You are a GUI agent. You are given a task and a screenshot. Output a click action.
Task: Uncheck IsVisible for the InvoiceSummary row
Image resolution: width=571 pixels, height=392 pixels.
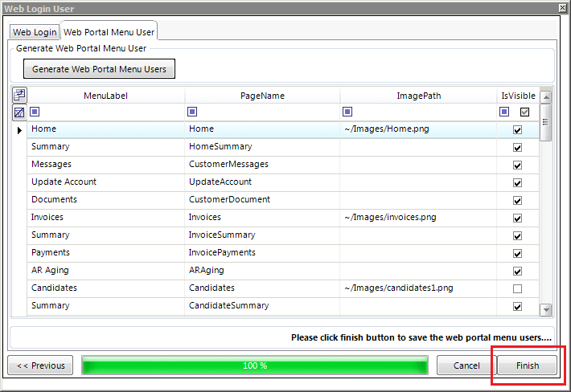click(x=517, y=235)
